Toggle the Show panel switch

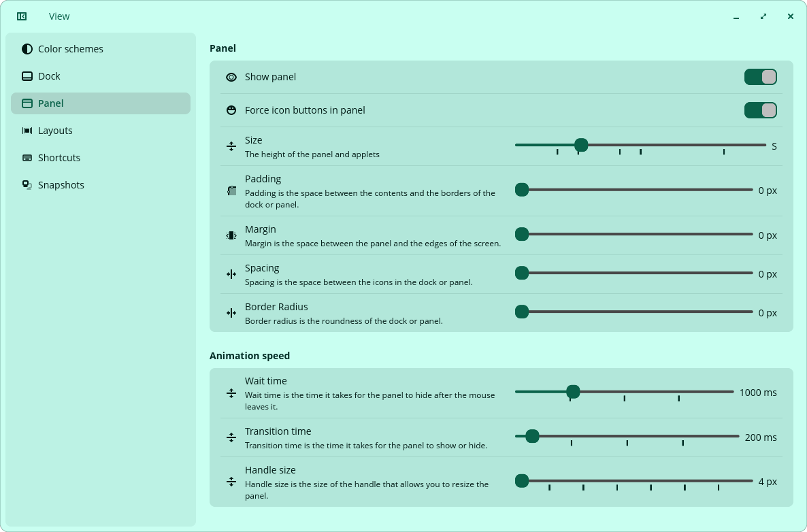[760, 77]
